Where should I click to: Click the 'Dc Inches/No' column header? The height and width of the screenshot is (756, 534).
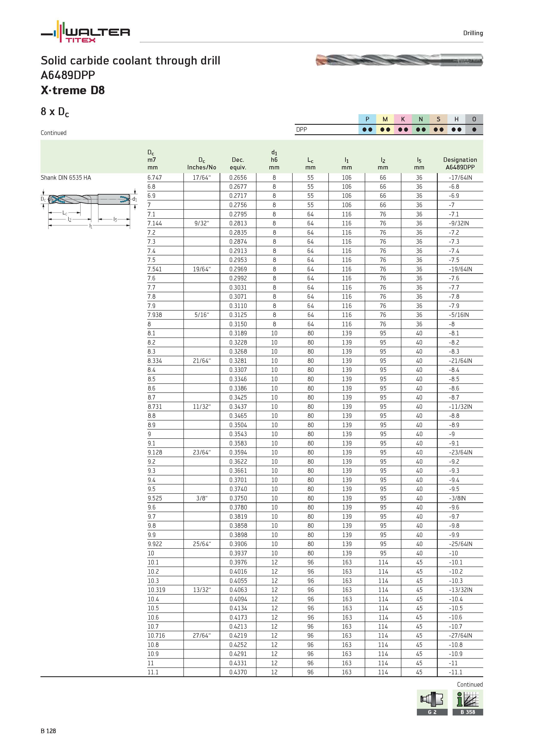[202, 164]
